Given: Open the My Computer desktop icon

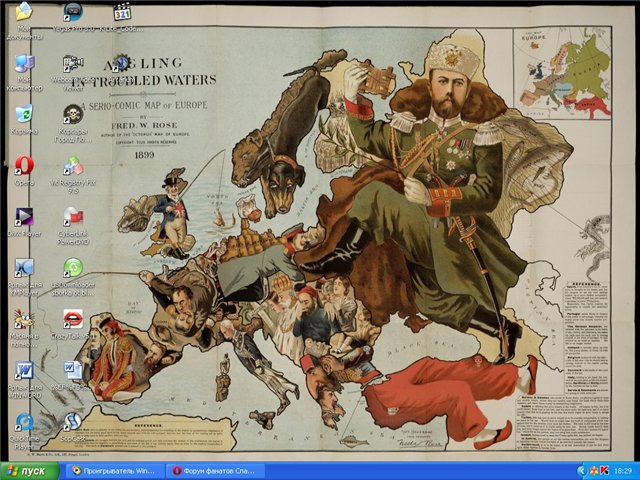Looking at the screenshot, I should point(24,64).
